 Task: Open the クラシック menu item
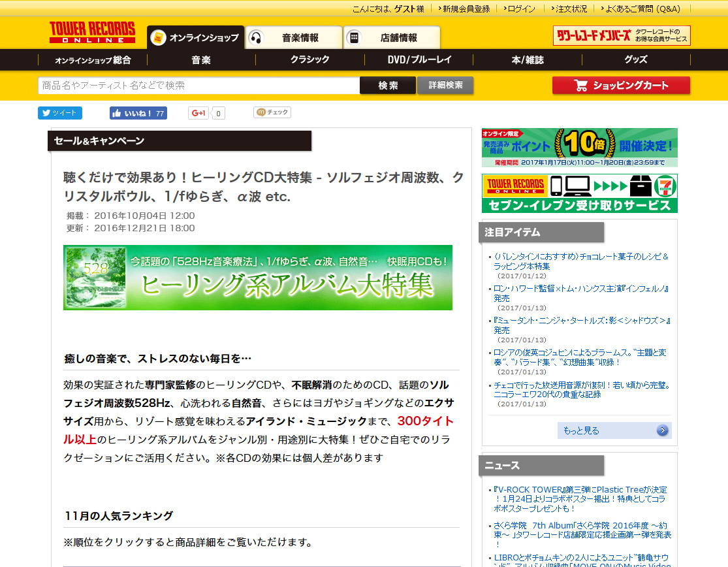(309, 59)
